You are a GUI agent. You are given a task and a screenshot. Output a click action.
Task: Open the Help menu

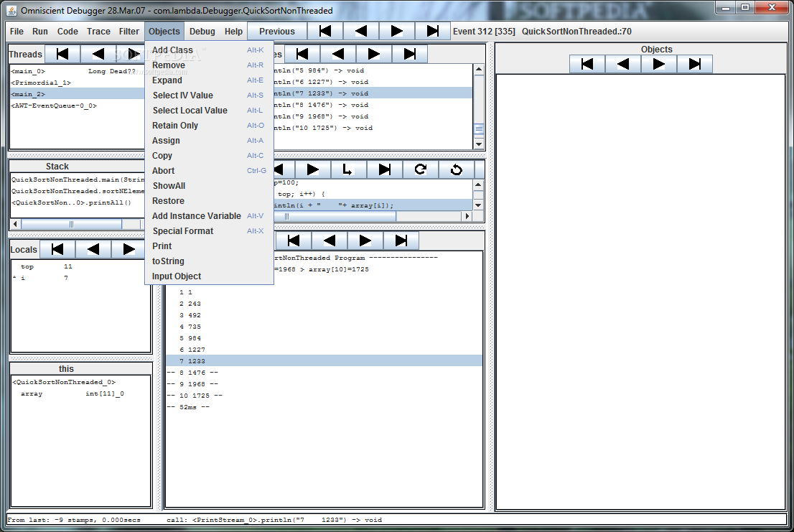click(233, 32)
